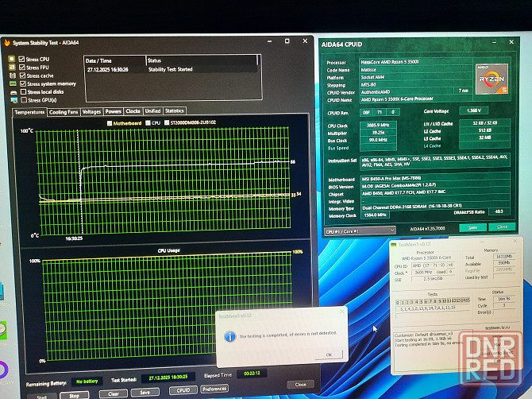
Task: Click the Status column header in log
Action: (202, 60)
